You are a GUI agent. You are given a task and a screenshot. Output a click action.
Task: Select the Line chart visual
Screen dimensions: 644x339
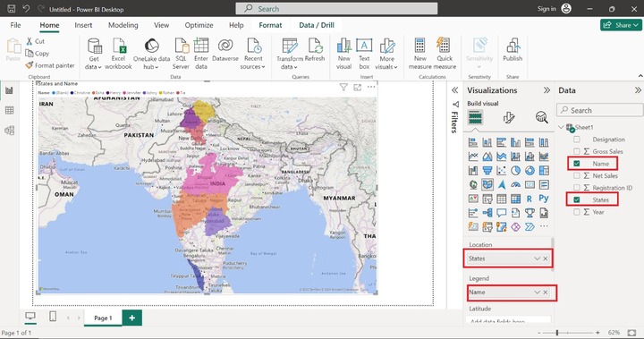473,157
